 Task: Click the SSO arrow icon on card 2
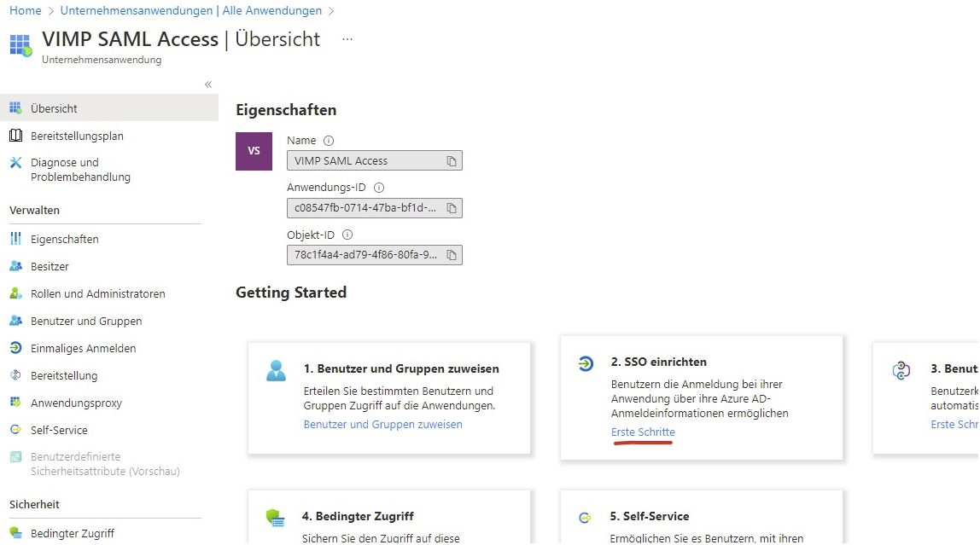[x=586, y=363]
